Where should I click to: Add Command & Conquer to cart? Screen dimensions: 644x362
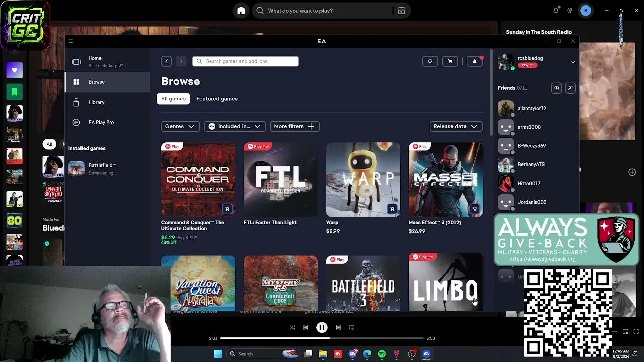coord(227,209)
